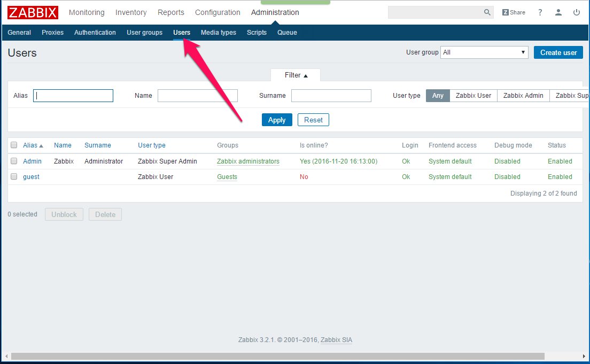Image resolution: width=590 pixels, height=364 pixels.
Task: Toggle guest's Disabled debug mode link
Action: (x=507, y=176)
